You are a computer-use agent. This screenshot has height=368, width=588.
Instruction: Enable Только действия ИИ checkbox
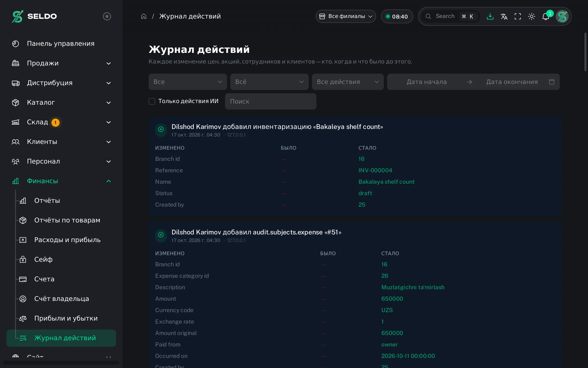click(152, 101)
